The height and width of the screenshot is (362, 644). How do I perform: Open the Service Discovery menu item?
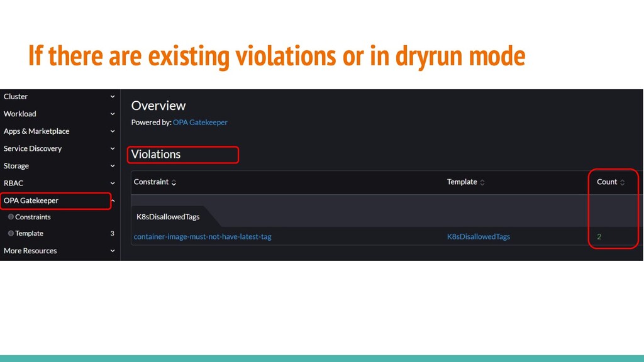pos(33,148)
